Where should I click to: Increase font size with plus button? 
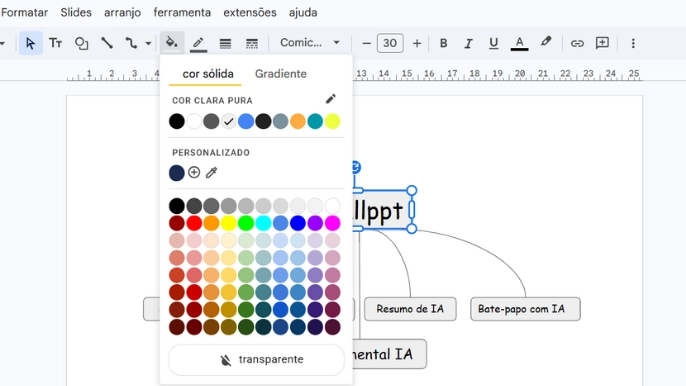[417, 43]
